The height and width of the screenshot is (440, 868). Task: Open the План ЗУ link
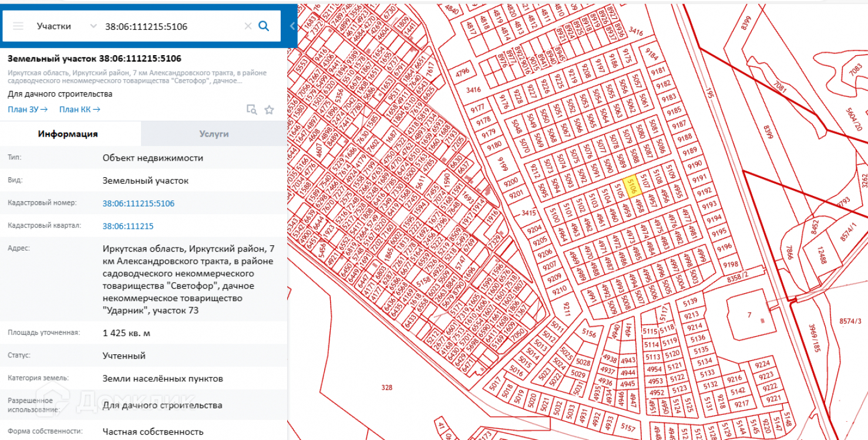pyautogui.click(x=28, y=109)
